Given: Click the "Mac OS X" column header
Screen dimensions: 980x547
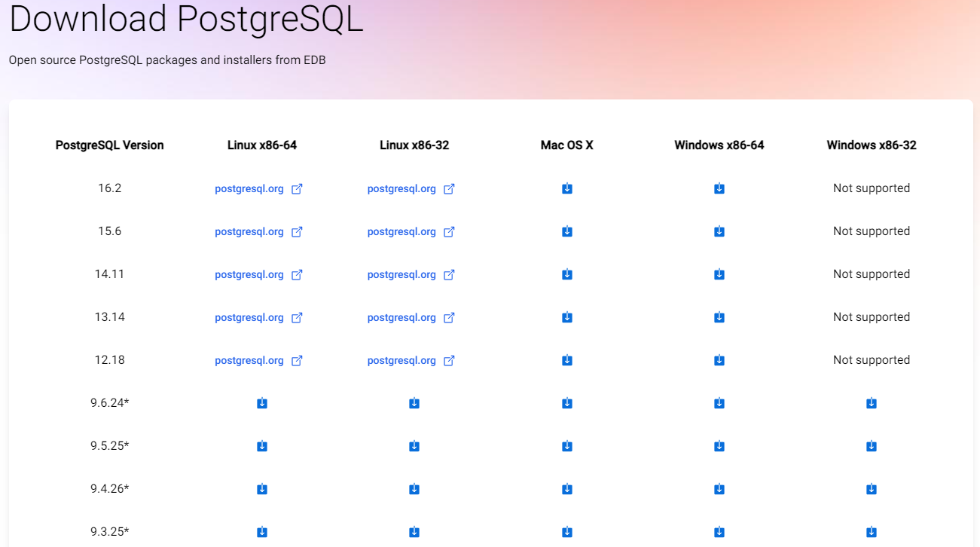Looking at the screenshot, I should [567, 145].
